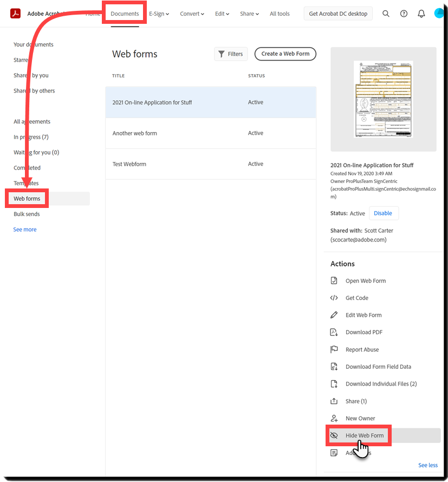Disable the active web form

coord(384,213)
